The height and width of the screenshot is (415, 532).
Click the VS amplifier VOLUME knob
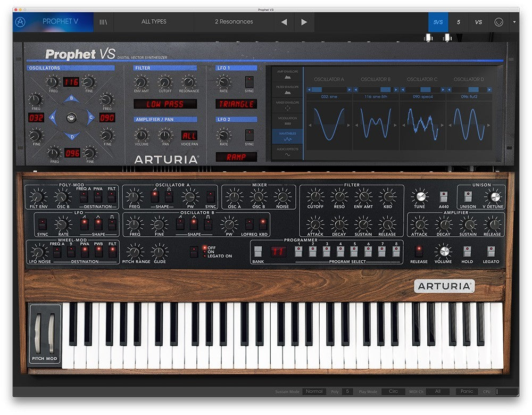142,135
